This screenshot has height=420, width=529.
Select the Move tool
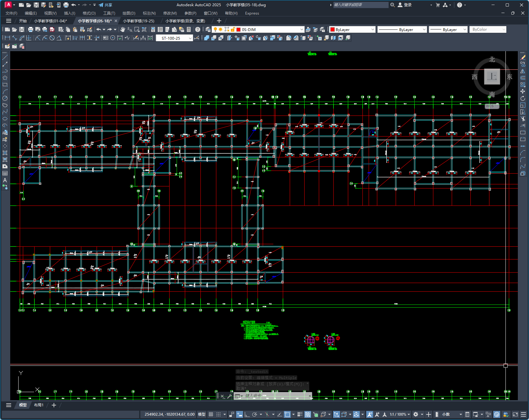pyautogui.click(x=523, y=91)
